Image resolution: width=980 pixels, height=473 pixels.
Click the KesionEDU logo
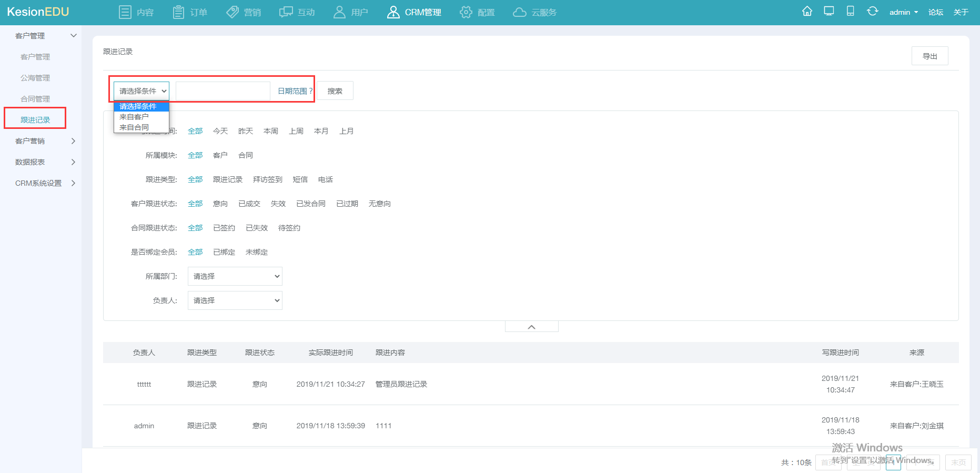point(38,12)
